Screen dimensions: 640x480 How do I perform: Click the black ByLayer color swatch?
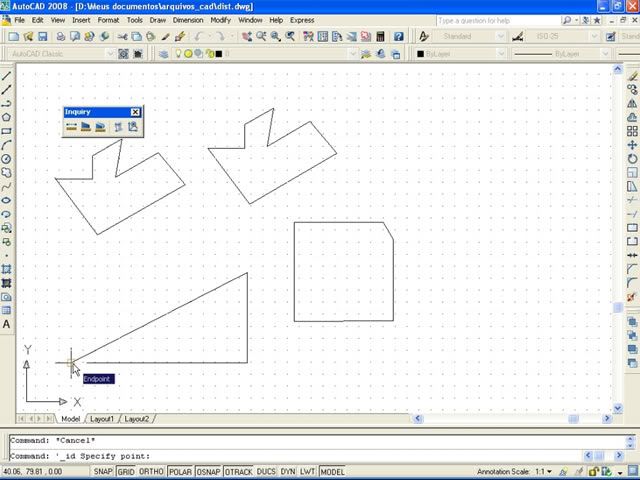420,54
